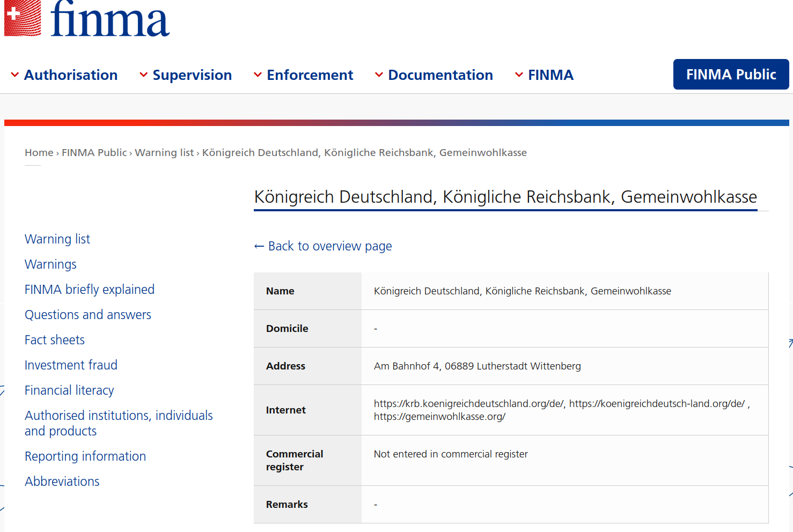The width and height of the screenshot is (793, 532).
Task: Click 'Not entered in commercial register' text
Action: coord(451,454)
